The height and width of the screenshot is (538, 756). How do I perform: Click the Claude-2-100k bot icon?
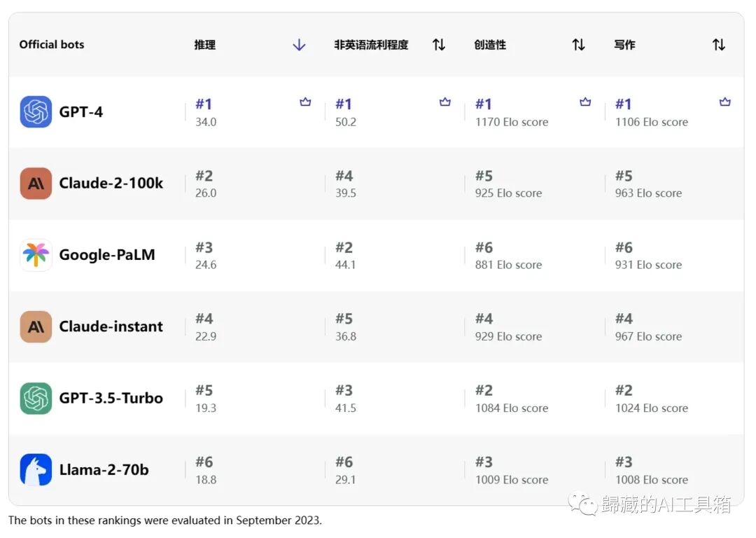coord(36,184)
